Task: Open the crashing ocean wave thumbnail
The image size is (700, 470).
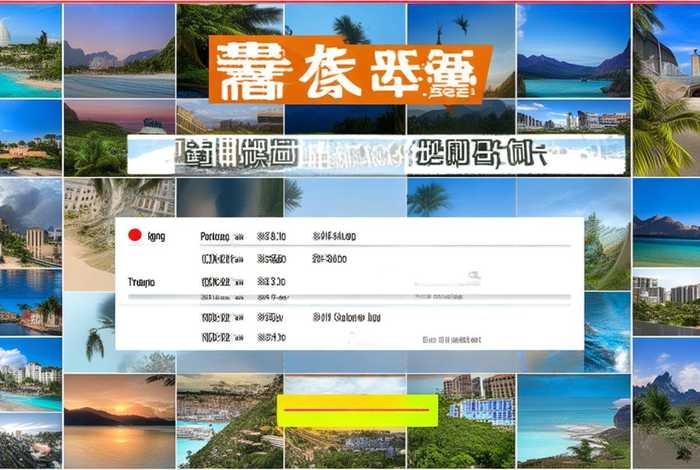Action: click(x=607, y=332)
